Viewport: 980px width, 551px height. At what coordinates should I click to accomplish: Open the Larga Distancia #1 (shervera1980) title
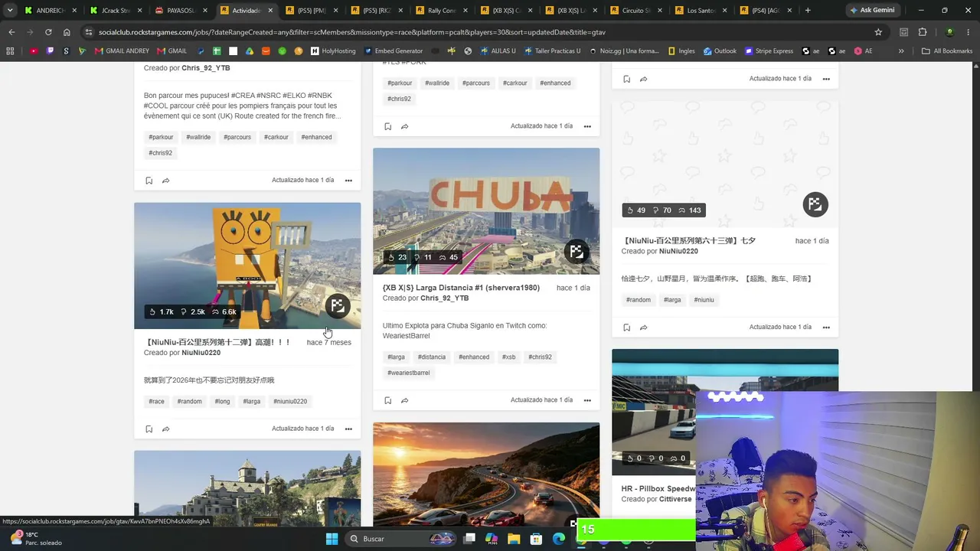click(x=461, y=288)
